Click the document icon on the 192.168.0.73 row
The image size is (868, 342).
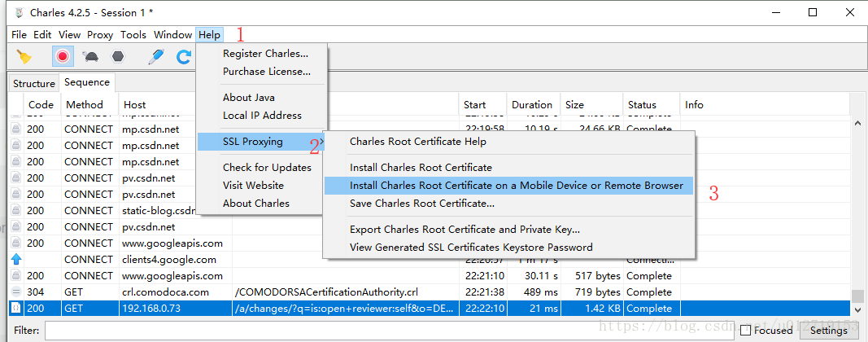[16, 308]
